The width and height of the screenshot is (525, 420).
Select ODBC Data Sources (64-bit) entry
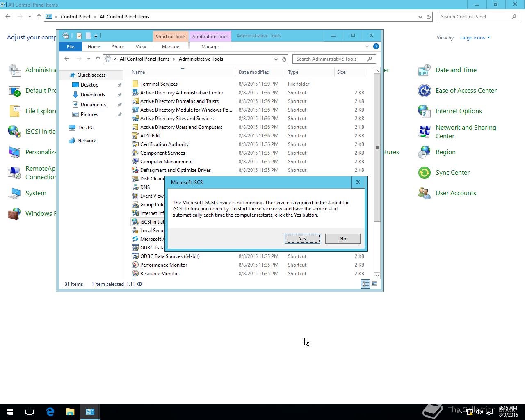(249, 256)
